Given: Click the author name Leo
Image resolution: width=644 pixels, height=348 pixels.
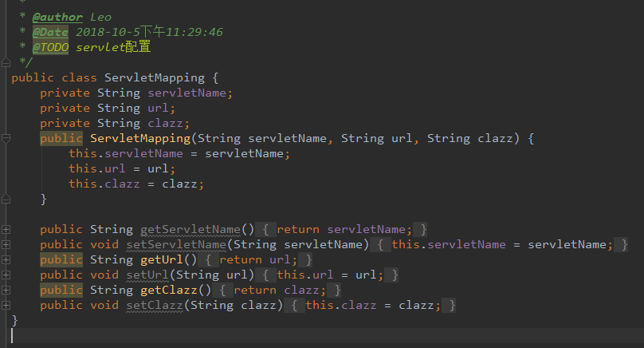Looking at the screenshot, I should point(100,18).
